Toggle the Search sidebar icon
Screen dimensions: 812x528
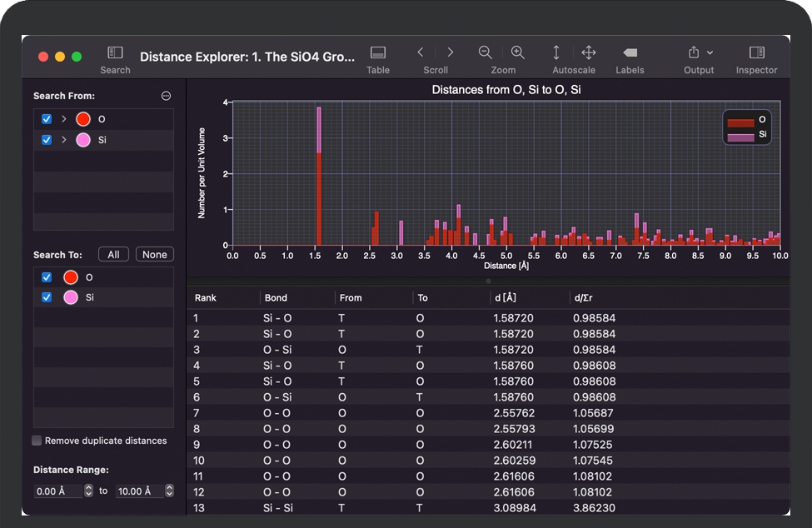(115, 53)
